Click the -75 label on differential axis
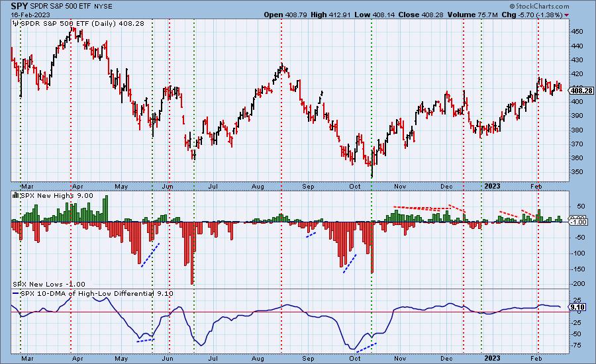 point(576,345)
